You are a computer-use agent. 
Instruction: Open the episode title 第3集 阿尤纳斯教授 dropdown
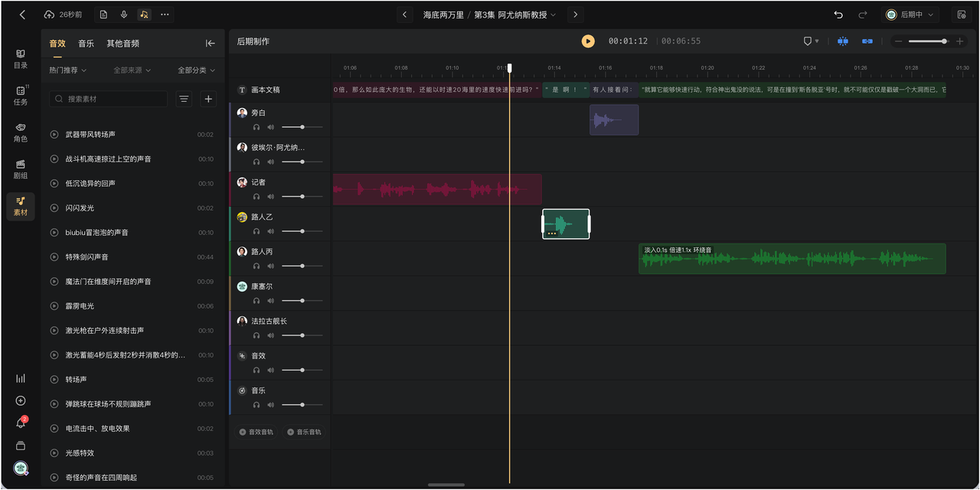(x=515, y=15)
